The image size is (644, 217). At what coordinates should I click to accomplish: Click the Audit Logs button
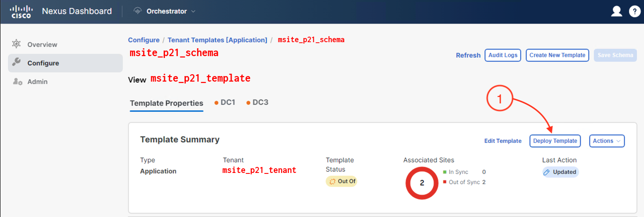(x=503, y=55)
